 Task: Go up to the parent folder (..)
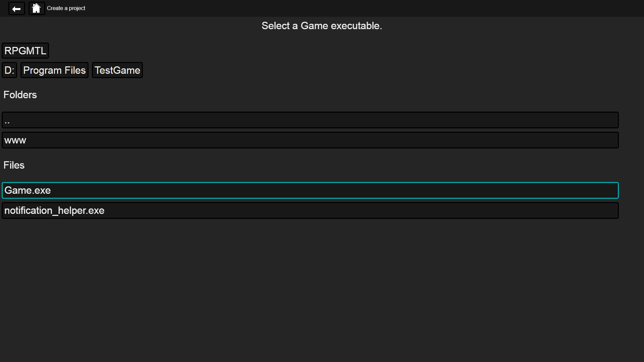click(310, 120)
